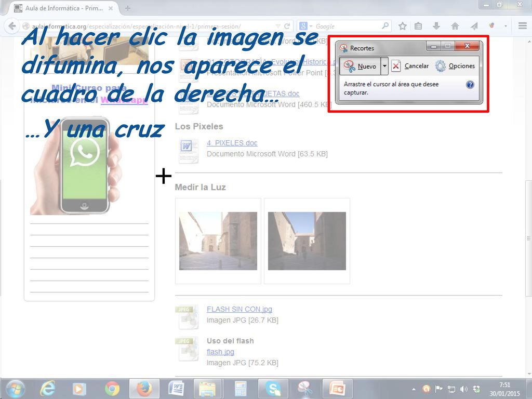Switch to Snipping Tool in taskbar
Image resolution: width=532 pixels, height=399 pixels.
click(304, 389)
